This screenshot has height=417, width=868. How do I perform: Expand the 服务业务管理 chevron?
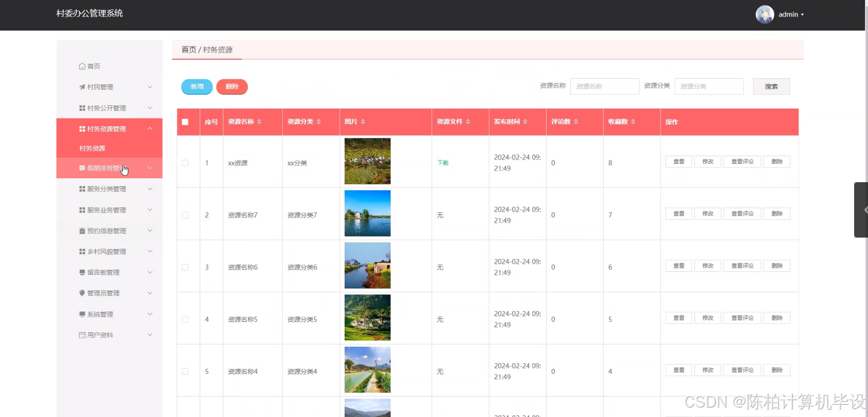pos(150,210)
